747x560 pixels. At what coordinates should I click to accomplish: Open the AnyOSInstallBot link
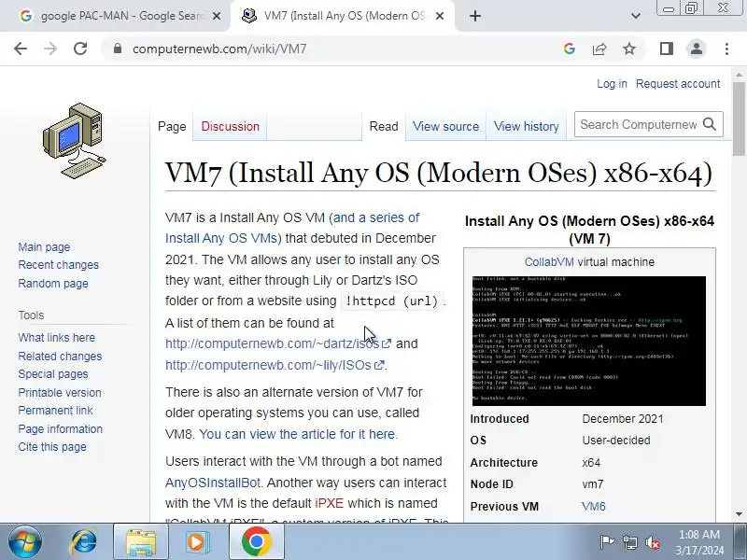click(213, 483)
